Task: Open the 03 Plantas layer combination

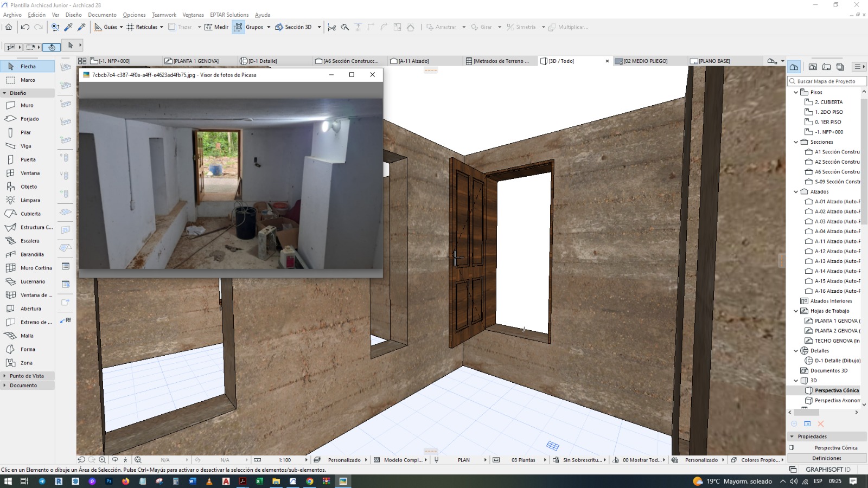Action: coord(522,460)
